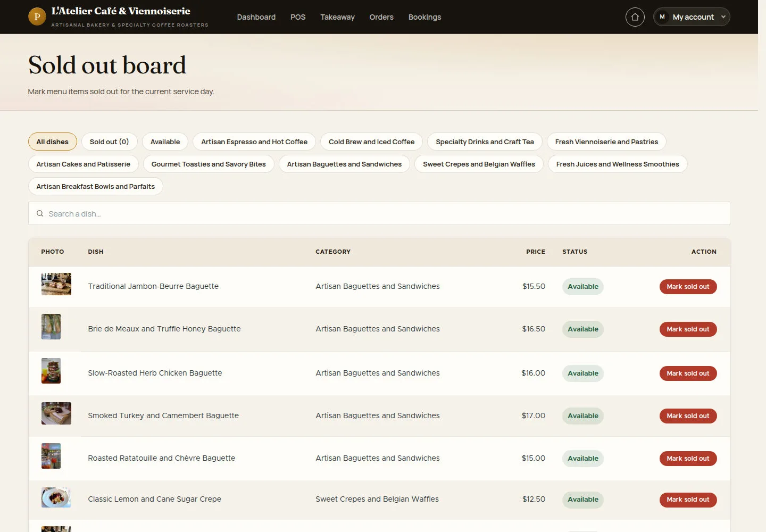Open the Takeaway section

coord(337,17)
